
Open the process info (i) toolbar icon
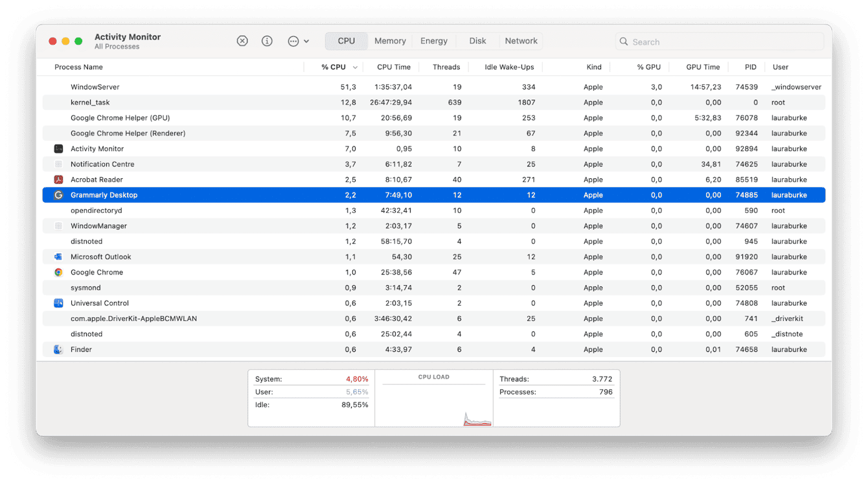267,40
